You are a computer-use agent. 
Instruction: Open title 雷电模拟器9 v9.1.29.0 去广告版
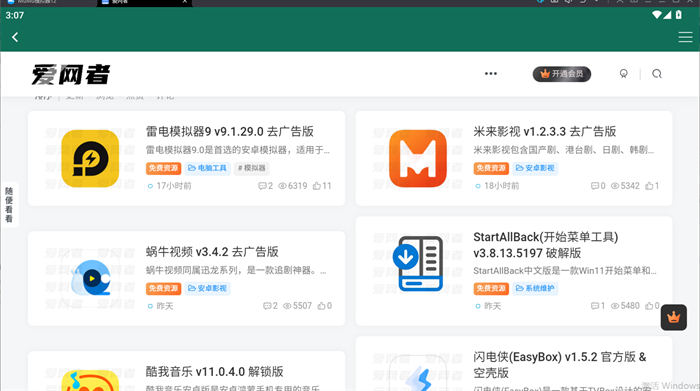pos(229,132)
